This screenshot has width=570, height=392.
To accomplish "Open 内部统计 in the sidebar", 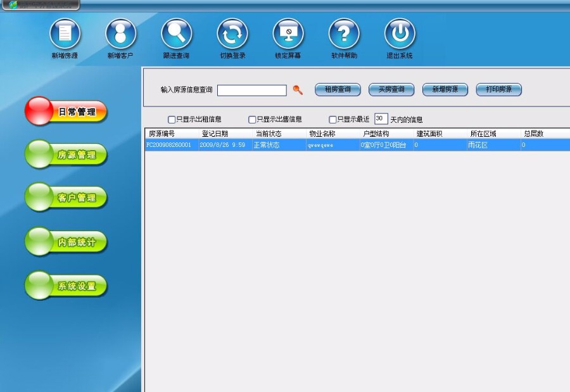I will point(65,241).
